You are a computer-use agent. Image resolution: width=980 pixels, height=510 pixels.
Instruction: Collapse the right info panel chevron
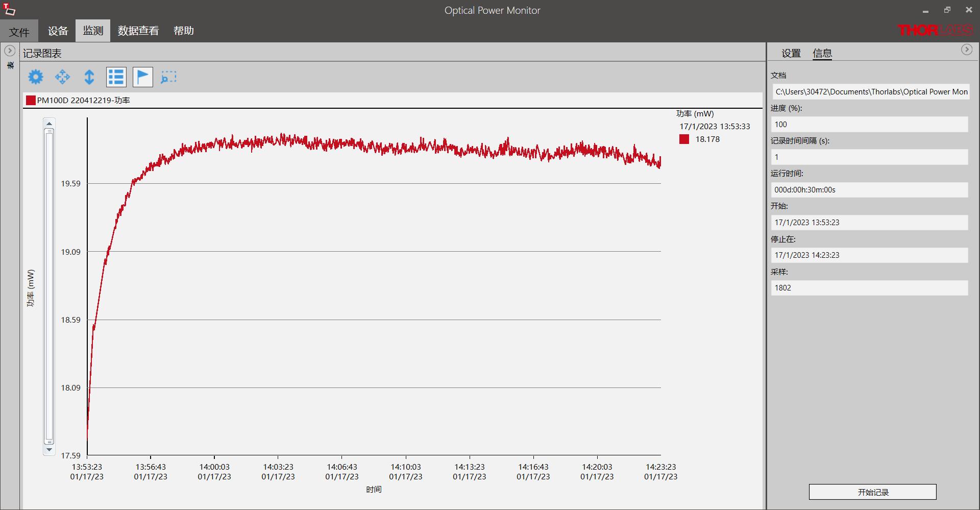966,50
